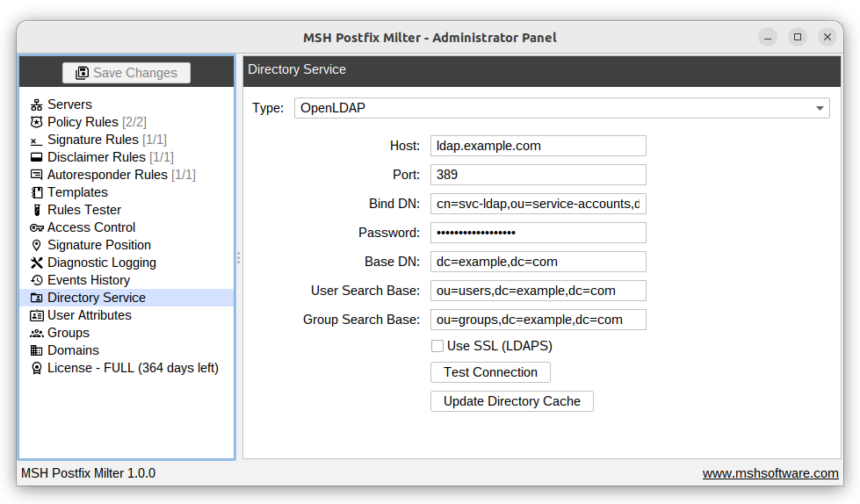Click the Test Connection button

(490, 372)
